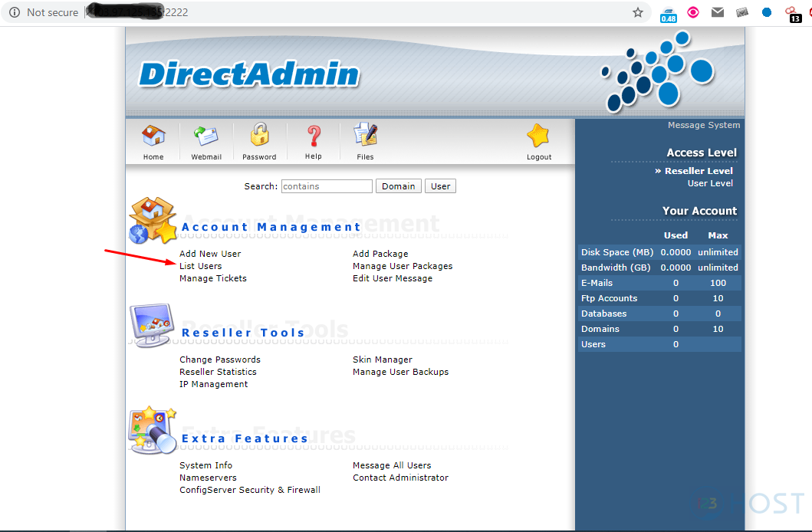Click the Ftp Accounts row label
The height and width of the screenshot is (532, 812).
(x=609, y=299)
